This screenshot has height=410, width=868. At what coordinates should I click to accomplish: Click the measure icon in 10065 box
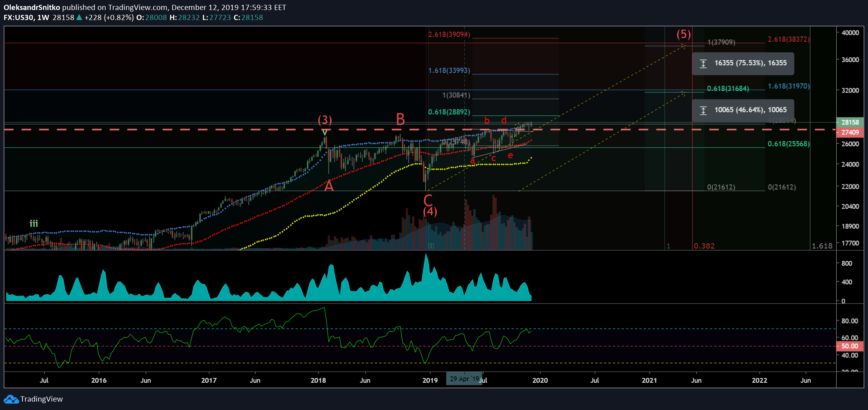click(x=703, y=110)
